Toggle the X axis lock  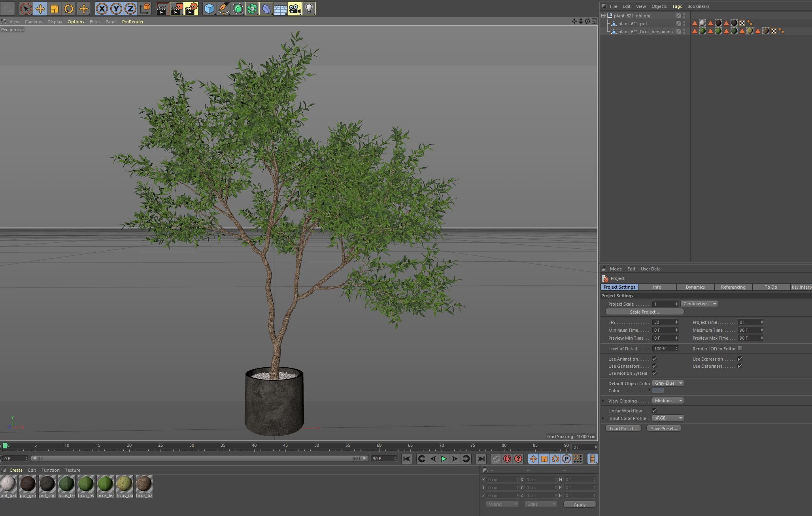point(102,9)
